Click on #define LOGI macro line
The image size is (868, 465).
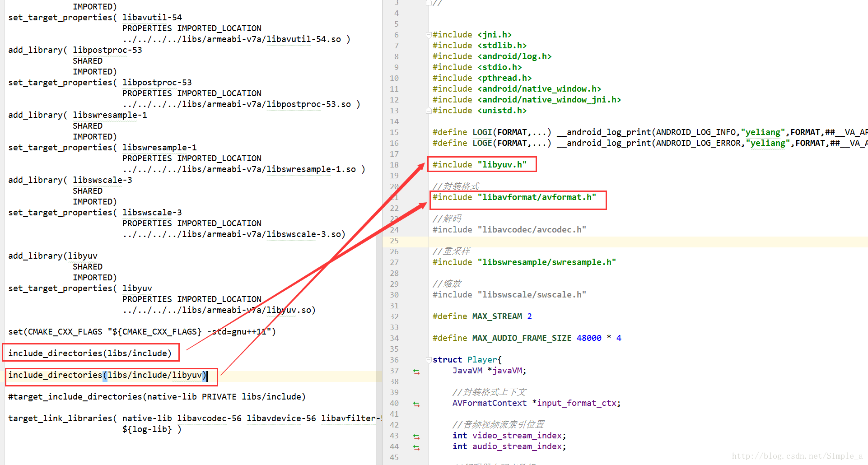coord(650,132)
